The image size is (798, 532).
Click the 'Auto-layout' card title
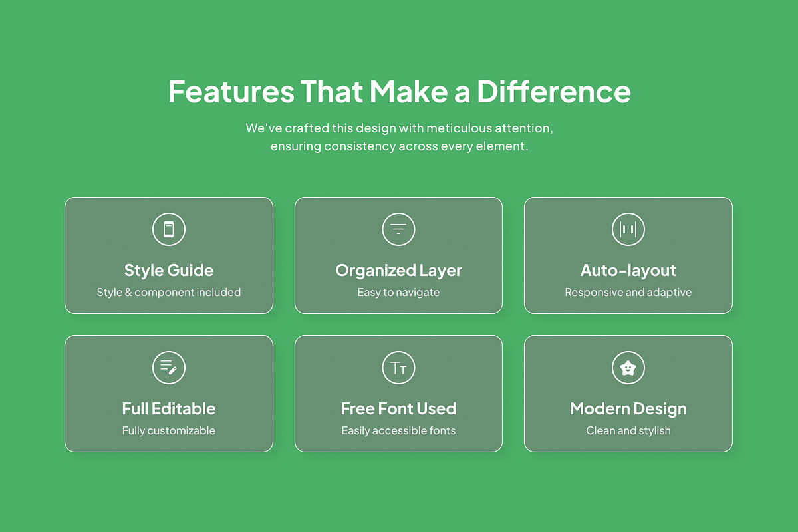(628, 271)
